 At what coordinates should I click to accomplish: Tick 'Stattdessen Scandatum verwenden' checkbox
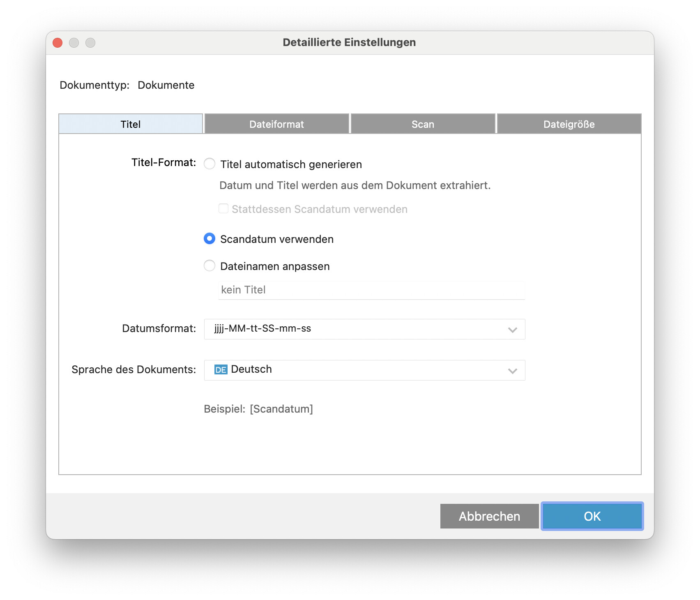(x=223, y=209)
